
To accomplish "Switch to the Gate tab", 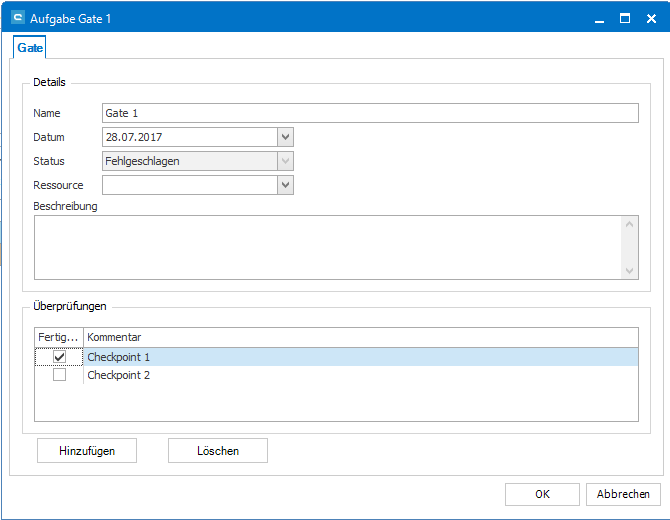I will click(x=30, y=47).
